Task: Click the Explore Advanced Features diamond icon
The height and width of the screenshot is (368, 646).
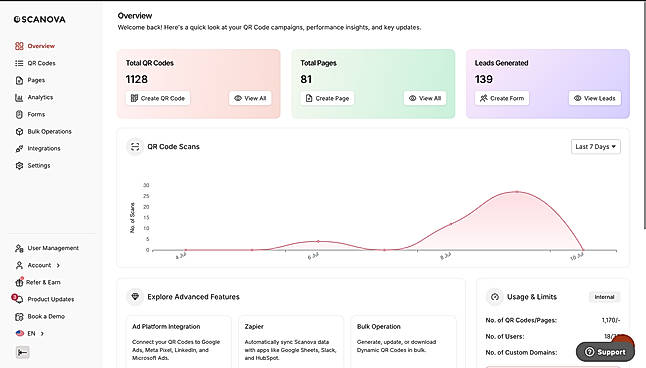Action: 135,297
